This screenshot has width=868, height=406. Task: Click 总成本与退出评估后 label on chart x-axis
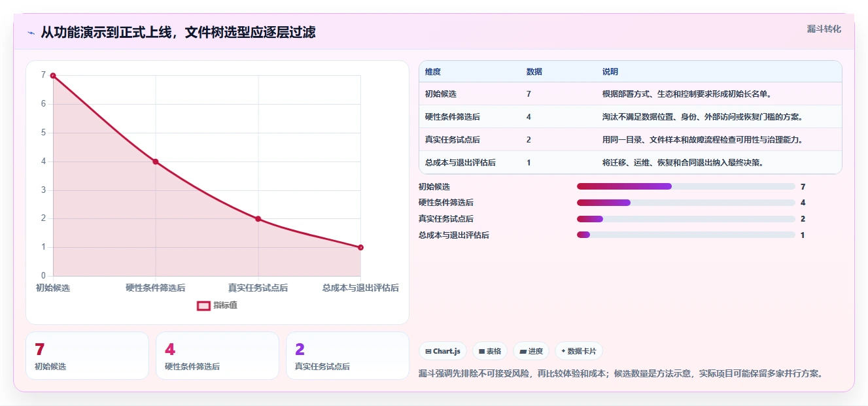tap(360, 288)
